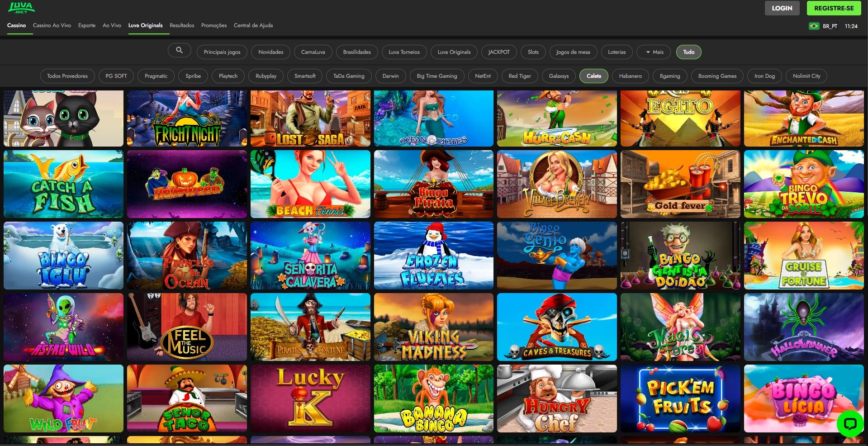Image resolution: width=868 pixels, height=446 pixels.
Task: Expand the Mais categories dropdown
Action: click(654, 52)
